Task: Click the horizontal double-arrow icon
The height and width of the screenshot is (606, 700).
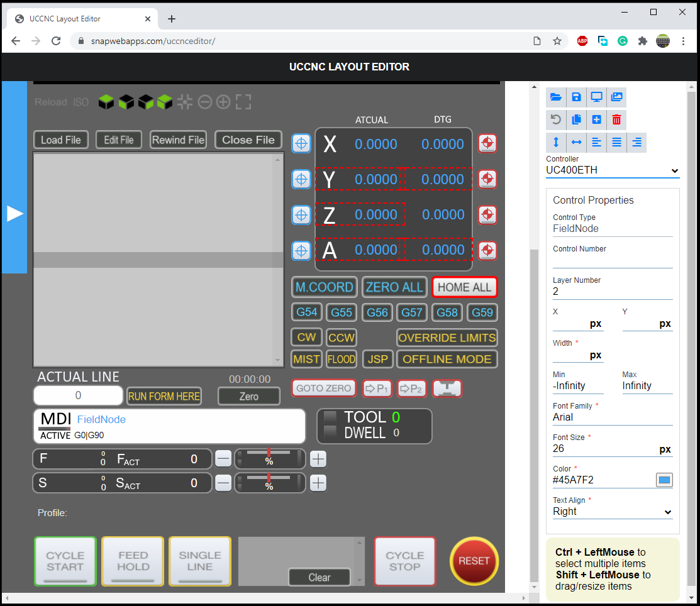Action: [576, 142]
